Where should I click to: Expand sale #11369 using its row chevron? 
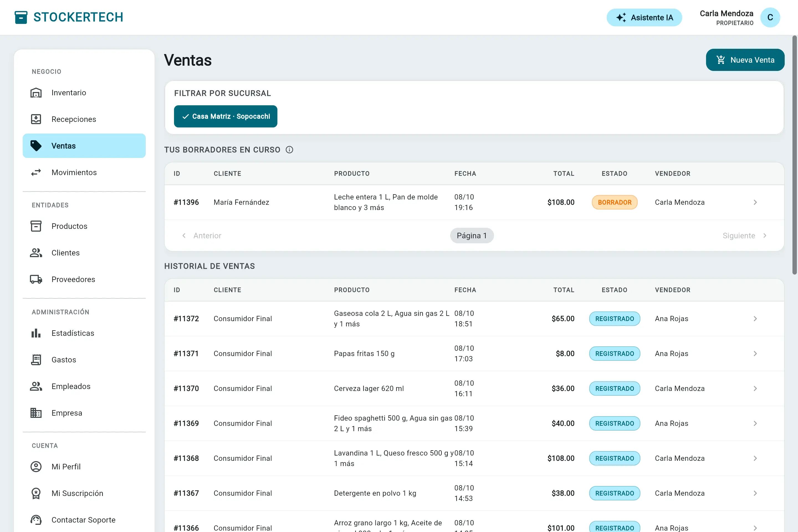tap(755, 423)
